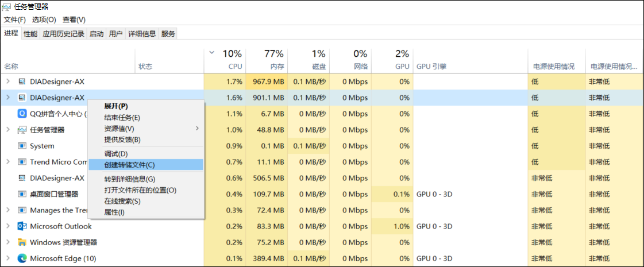The image size is (644, 267).
Task: Expand the Microsoft Outlook process group
Action: point(7,226)
